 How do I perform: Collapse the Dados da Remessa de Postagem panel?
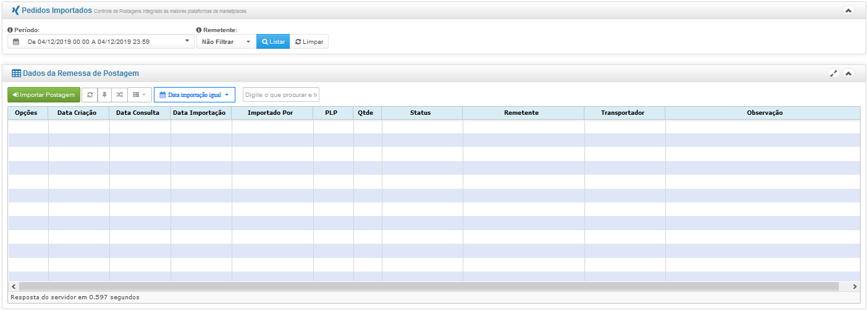tap(848, 73)
